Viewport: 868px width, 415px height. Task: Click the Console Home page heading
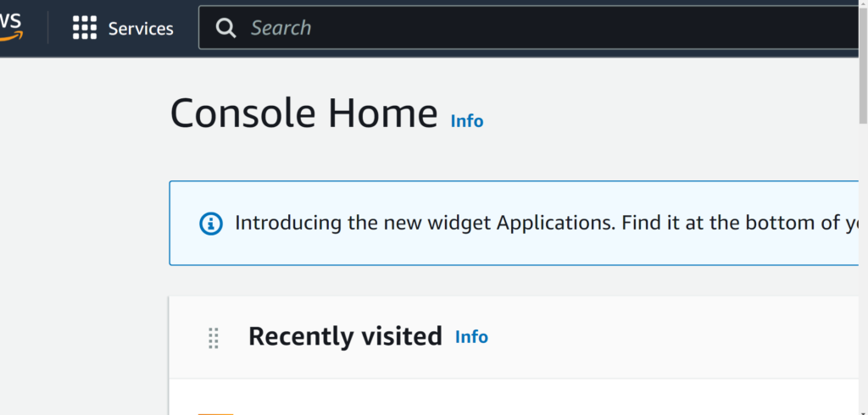coord(303,113)
